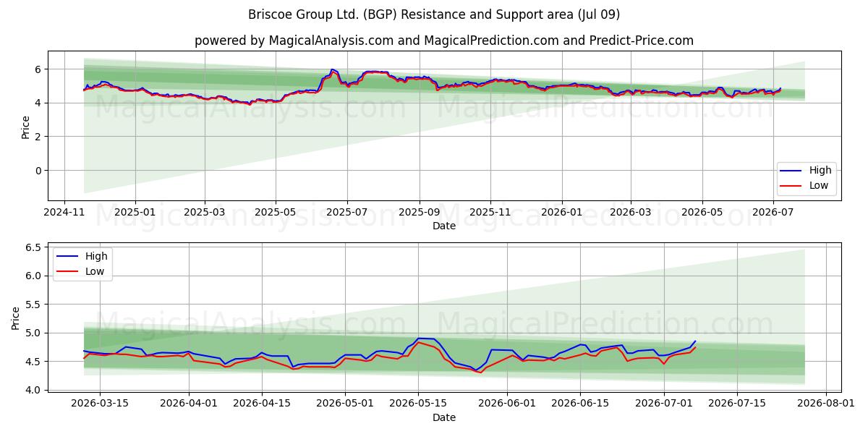
Task: Click the '2025-07' date tick label
Action: 346,212
